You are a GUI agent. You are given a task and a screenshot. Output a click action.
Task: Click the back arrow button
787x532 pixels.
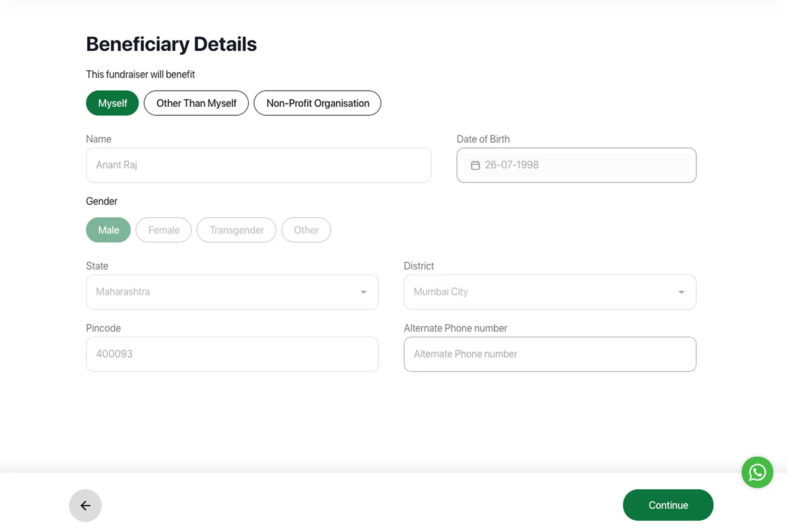85,505
